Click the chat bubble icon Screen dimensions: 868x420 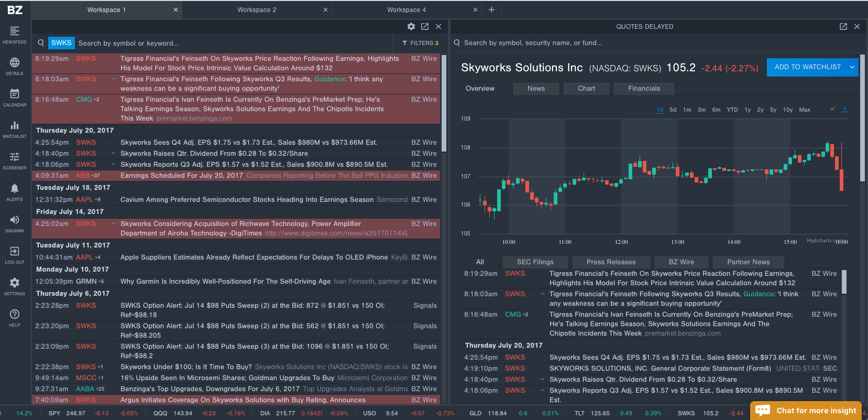(763, 411)
